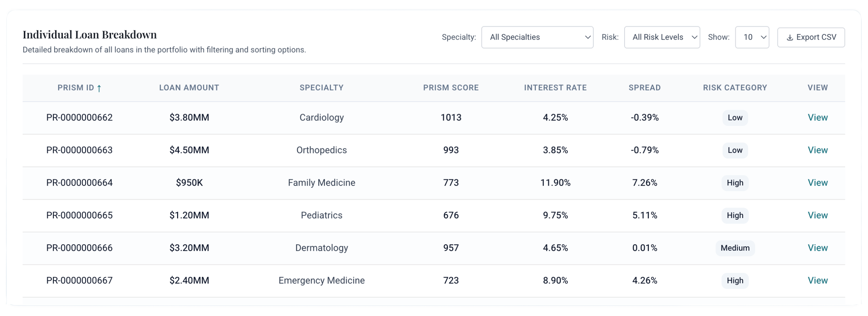
Task: Expand the All Risk Levels dropdown
Action: click(661, 37)
